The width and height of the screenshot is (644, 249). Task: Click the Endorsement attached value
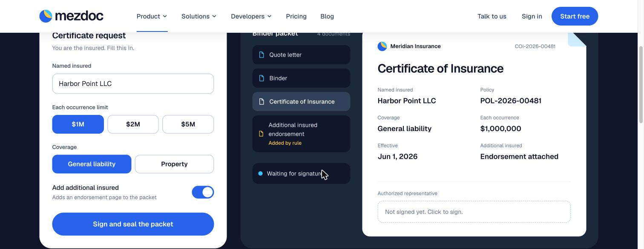click(519, 157)
